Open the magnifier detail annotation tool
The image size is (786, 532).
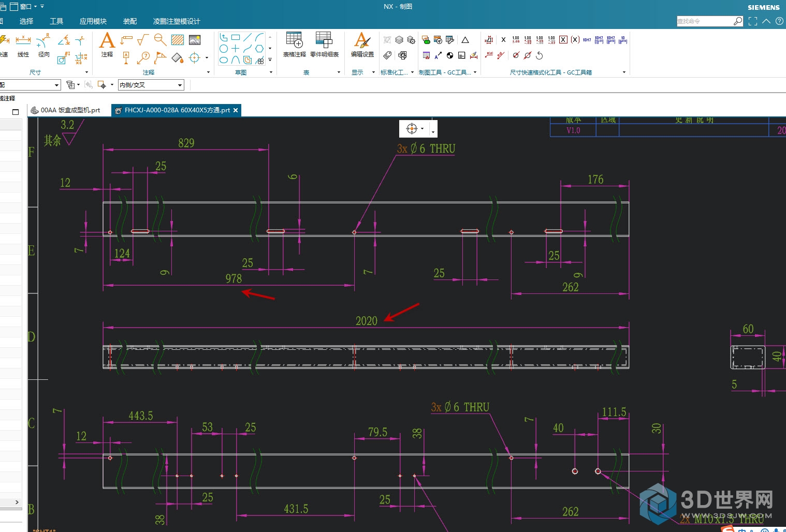click(160, 40)
